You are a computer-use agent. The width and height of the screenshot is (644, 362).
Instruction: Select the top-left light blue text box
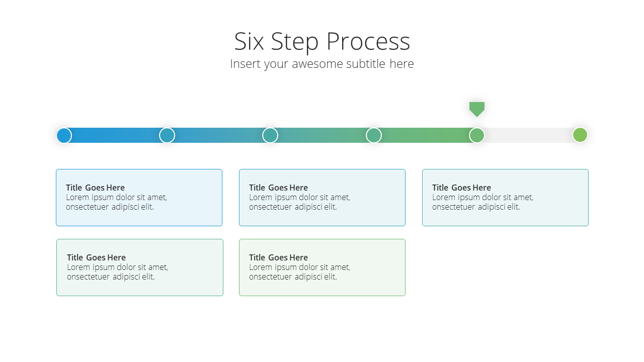[x=139, y=198]
